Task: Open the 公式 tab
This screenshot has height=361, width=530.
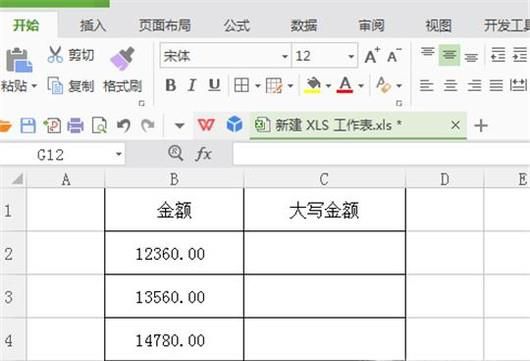Action: click(237, 25)
